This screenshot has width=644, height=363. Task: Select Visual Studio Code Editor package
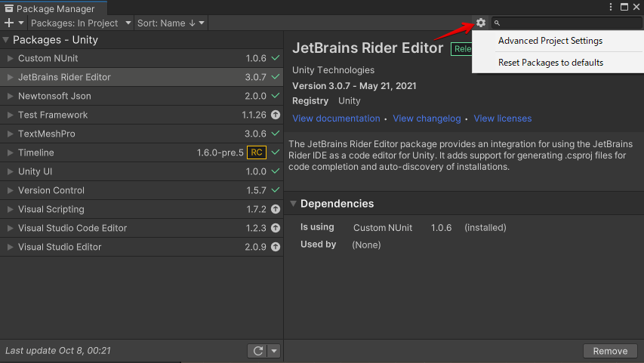coord(142,229)
